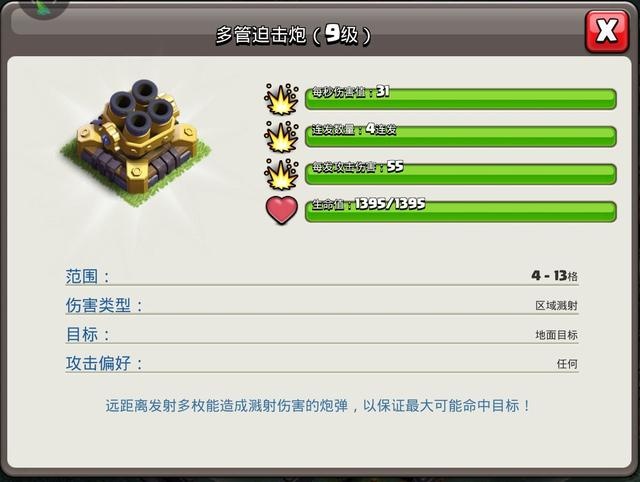Click the red heart icon beside 生命值
Viewport: 640px width, 482px height.
pyautogui.click(x=281, y=210)
